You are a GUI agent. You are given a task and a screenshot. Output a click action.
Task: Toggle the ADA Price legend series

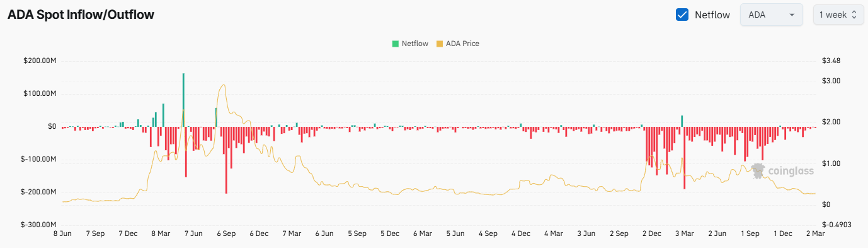point(457,44)
